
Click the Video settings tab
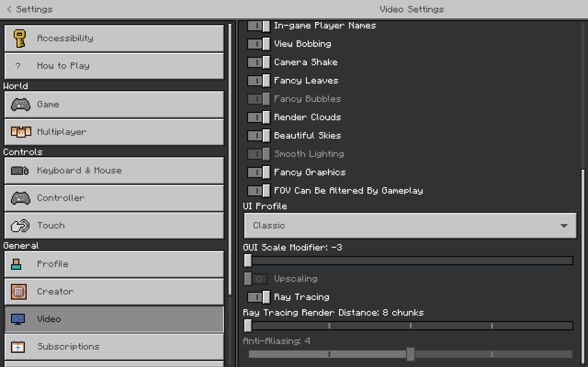(x=114, y=319)
